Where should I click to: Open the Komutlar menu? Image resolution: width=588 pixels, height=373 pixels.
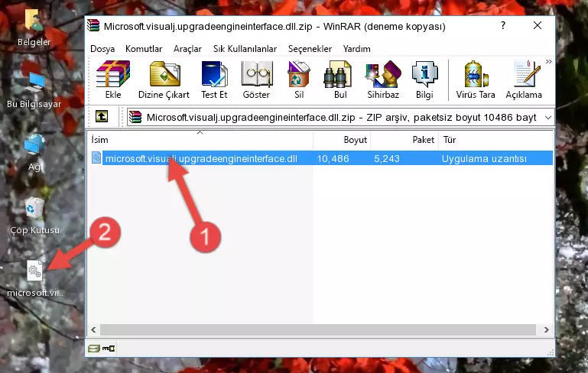[x=144, y=49]
